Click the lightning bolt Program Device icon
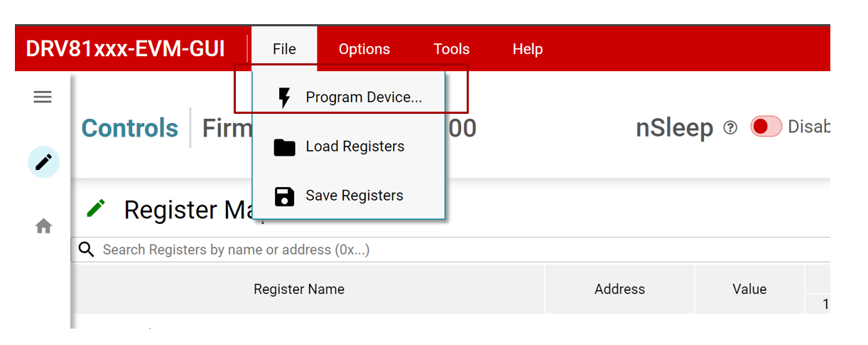Viewport: 868px width, 345px height. click(284, 97)
